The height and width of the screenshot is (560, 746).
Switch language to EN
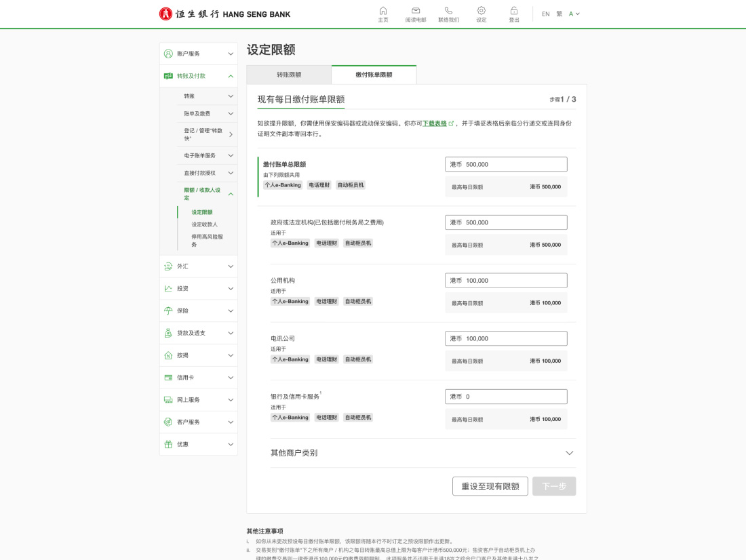[545, 14]
